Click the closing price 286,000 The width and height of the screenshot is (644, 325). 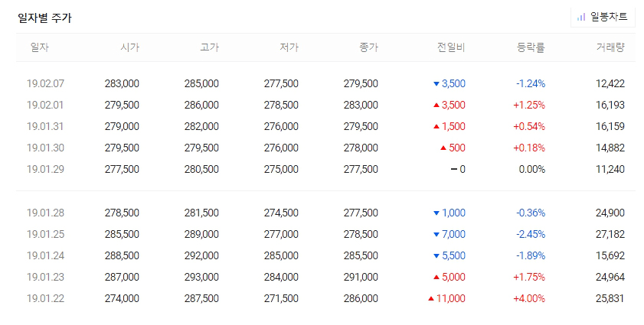click(361, 298)
